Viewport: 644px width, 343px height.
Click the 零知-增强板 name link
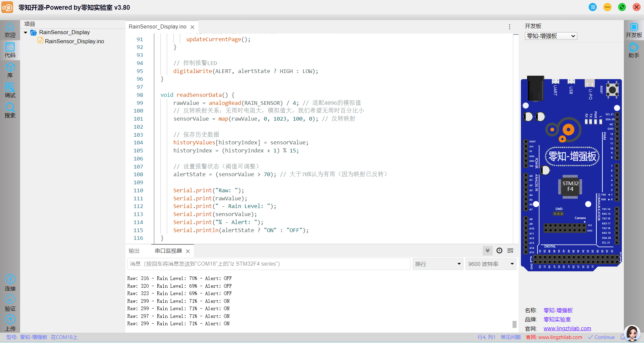tap(558, 311)
